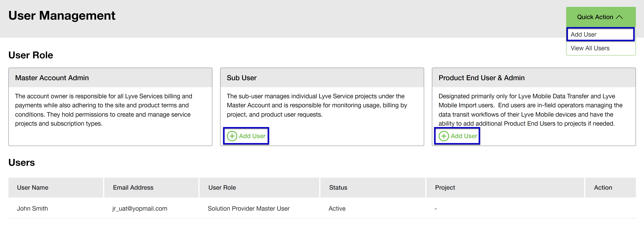
Task: Click the User Role column header
Action: (x=222, y=187)
